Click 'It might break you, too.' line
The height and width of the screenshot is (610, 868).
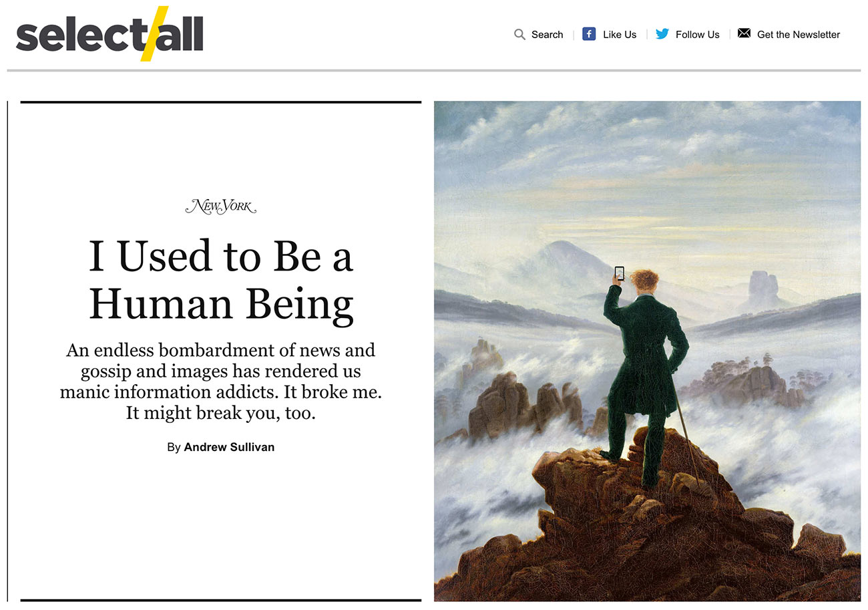coord(221,413)
